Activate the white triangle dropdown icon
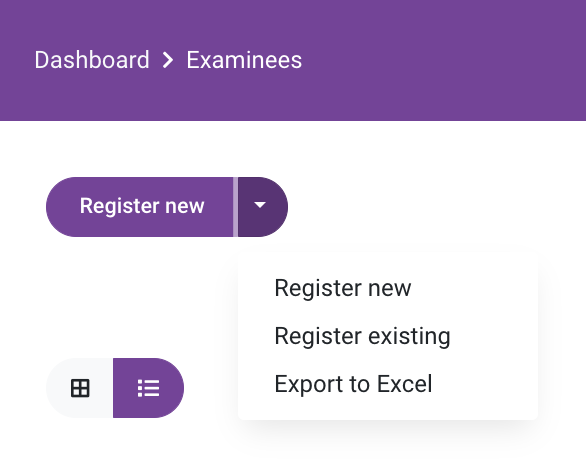The width and height of the screenshot is (586, 460). pos(263,207)
